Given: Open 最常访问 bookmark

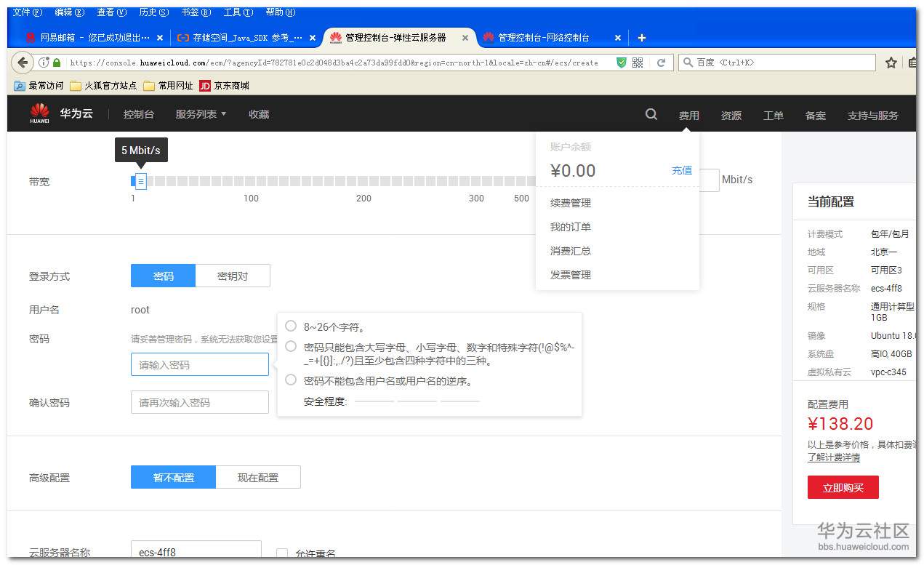Looking at the screenshot, I should coord(39,86).
